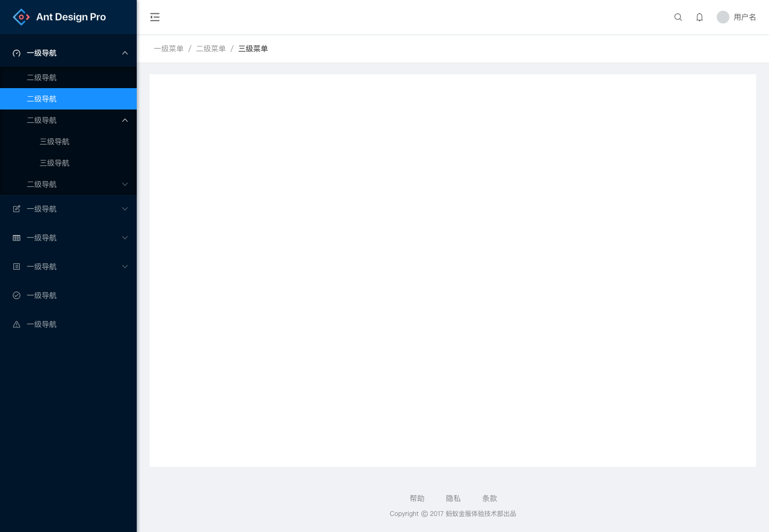Select the highlighted blue 二级导航 item
Screen dimensions: 769x532
[68, 99]
